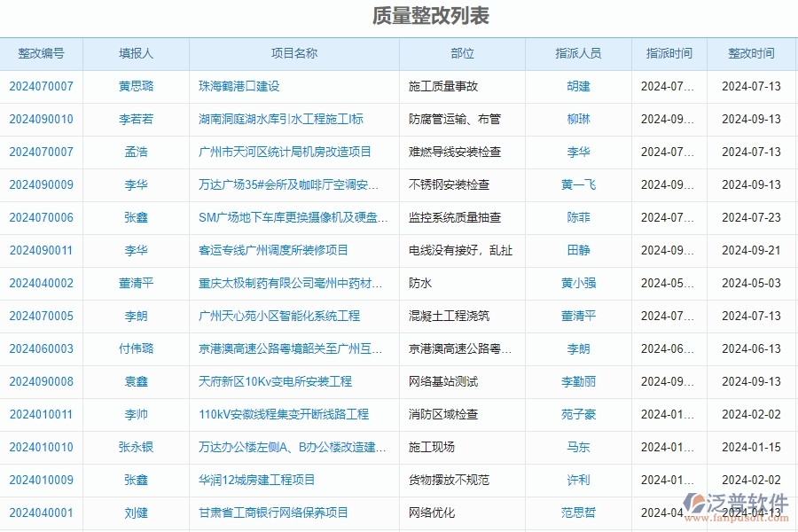The width and height of the screenshot is (798, 532).
Task: Select assigned person 李华 for 广州市天河区项目
Action: pos(578,152)
